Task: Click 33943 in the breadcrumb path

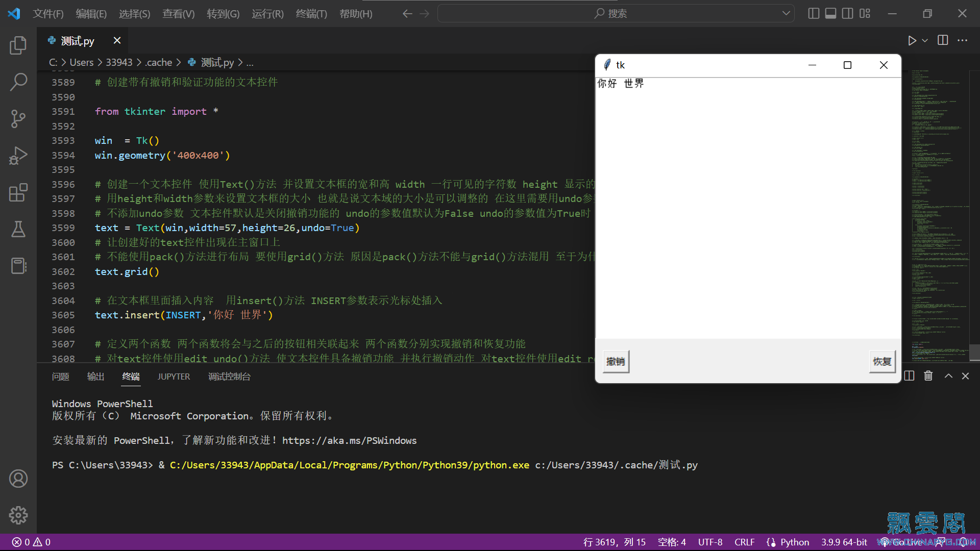Action: [x=119, y=62]
